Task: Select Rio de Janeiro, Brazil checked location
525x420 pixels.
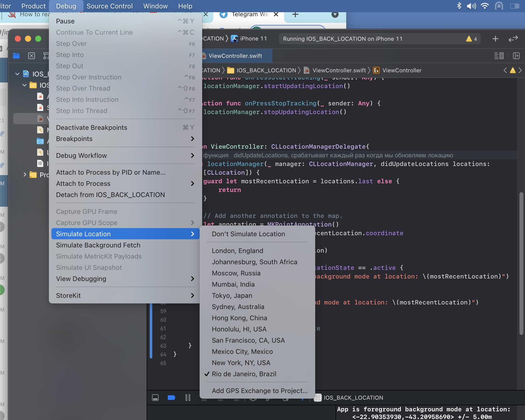Action: click(257, 374)
